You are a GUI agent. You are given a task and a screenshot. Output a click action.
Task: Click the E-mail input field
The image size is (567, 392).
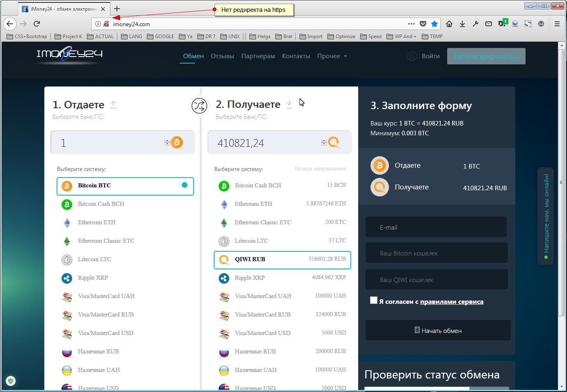[436, 227]
